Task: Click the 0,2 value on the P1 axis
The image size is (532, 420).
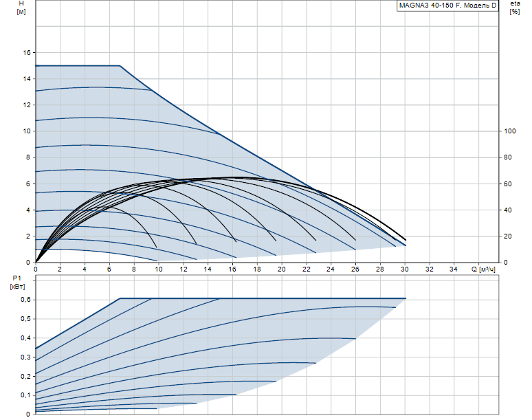Action: click(x=26, y=376)
